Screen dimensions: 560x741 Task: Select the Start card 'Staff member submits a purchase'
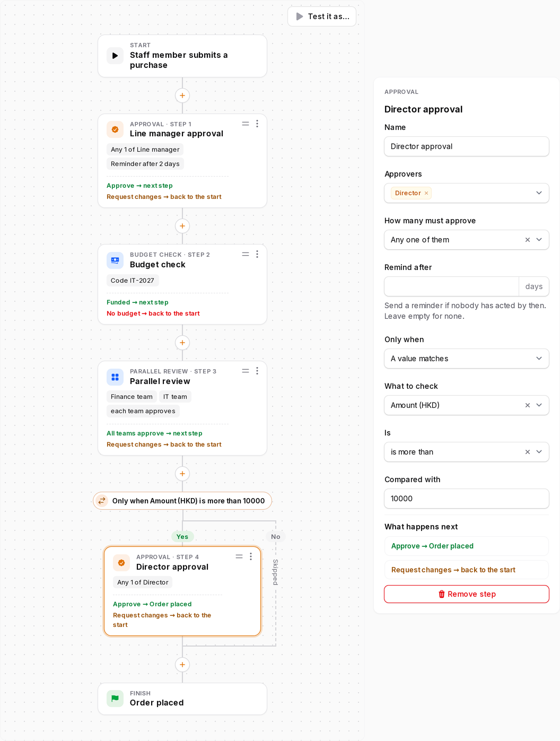[182, 56]
